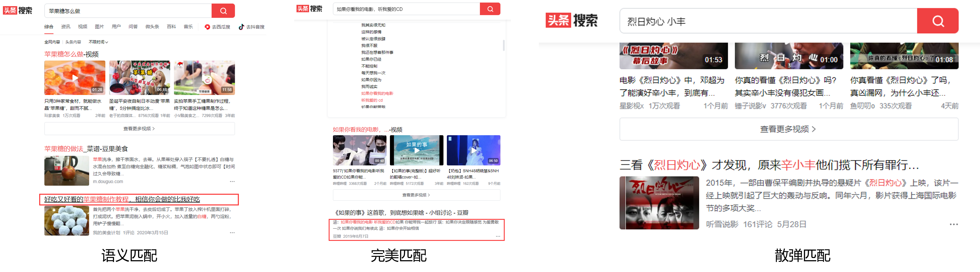Open 不限时间 time filter dropdown
This screenshot has height=272, width=980.
click(x=98, y=42)
